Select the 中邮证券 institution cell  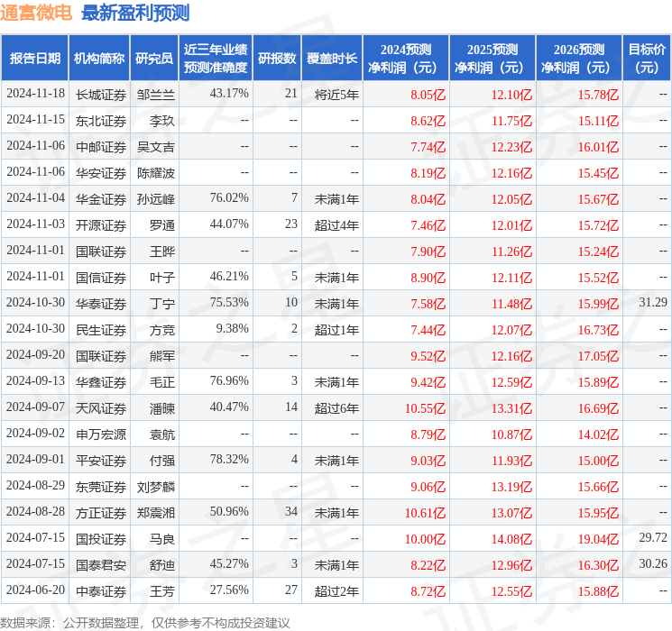coord(101,147)
